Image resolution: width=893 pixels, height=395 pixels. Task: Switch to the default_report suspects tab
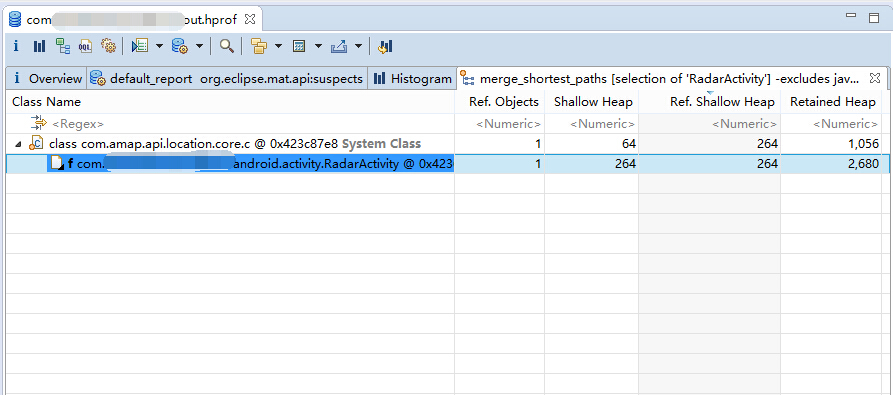[227, 79]
